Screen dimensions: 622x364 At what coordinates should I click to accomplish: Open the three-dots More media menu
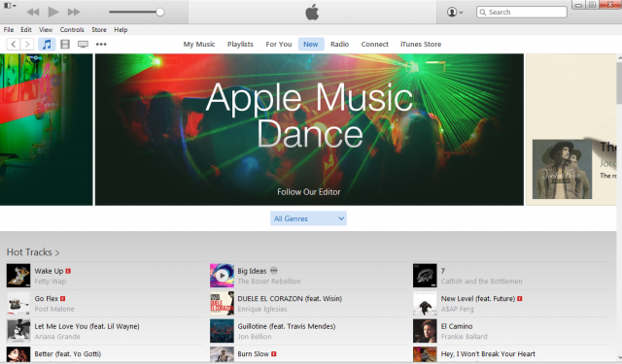click(101, 44)
